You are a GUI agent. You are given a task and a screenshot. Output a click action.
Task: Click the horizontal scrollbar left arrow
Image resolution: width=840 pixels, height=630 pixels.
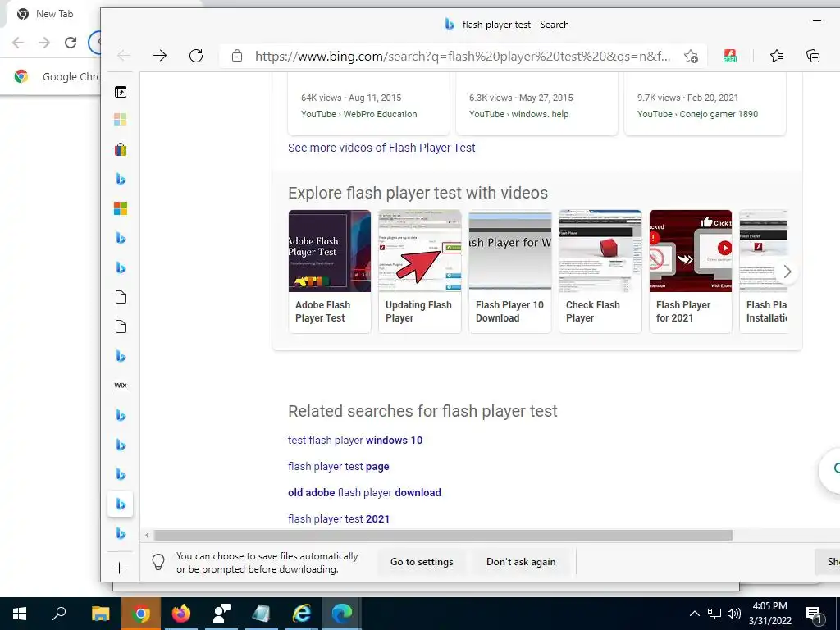pos(147,535)
